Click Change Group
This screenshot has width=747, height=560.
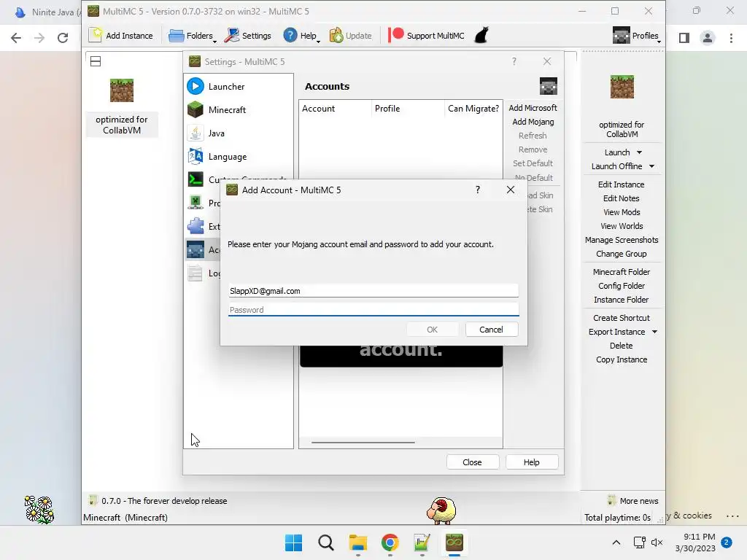[622, 254]
